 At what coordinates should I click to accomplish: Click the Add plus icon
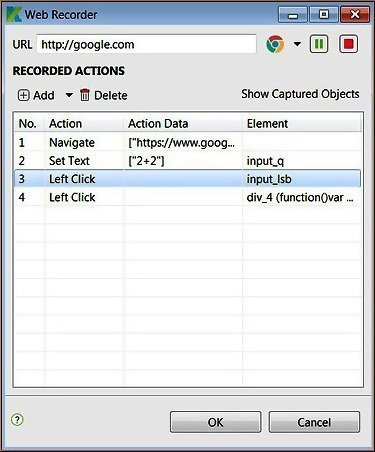23,95
